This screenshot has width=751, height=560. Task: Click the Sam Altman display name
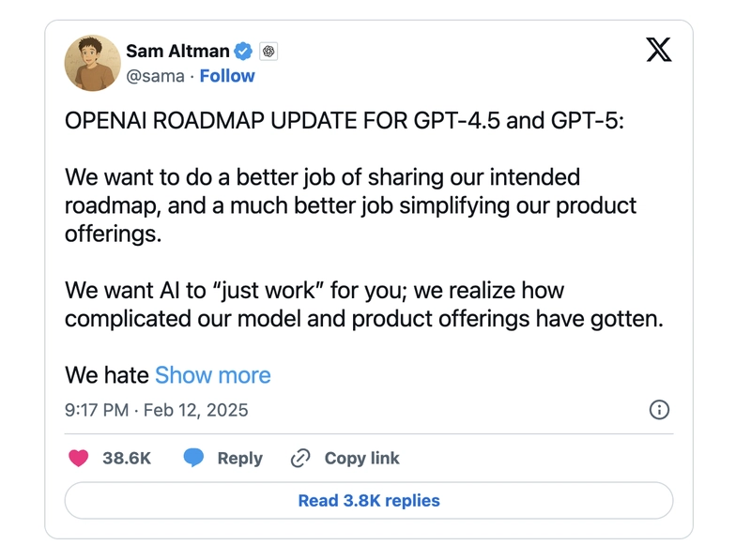point(177,51)
